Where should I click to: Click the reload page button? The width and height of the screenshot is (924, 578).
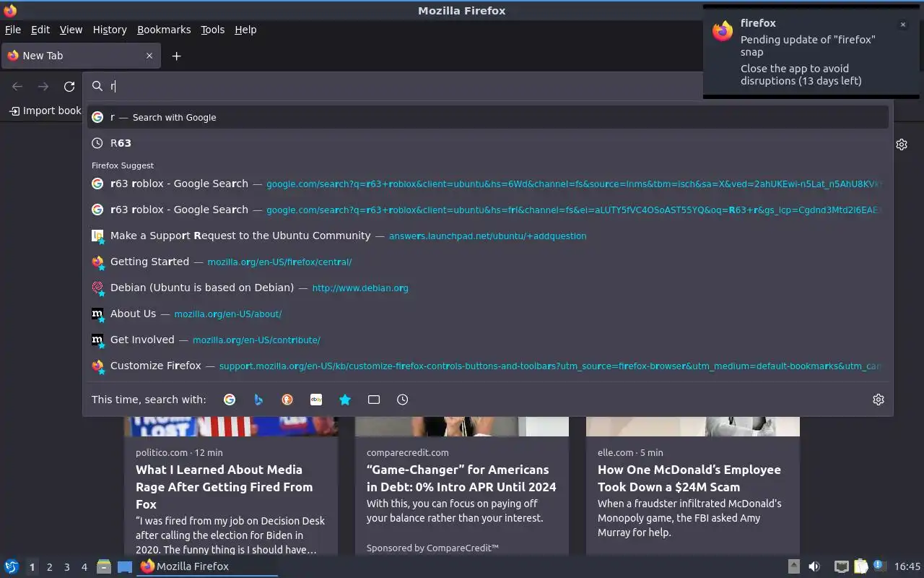pyautogui.click(x=69, y=87)
